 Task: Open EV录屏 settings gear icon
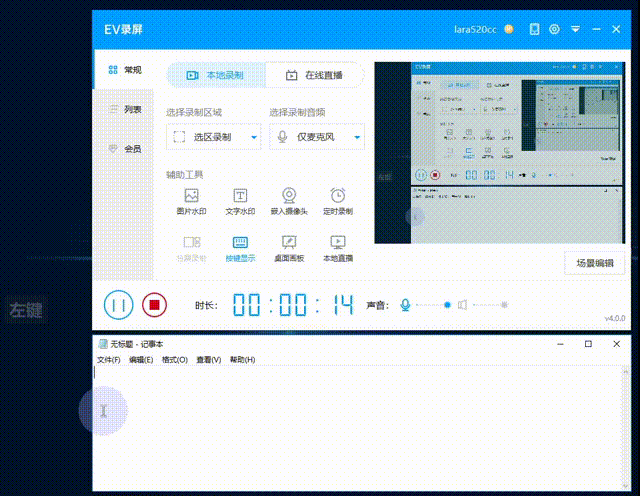point(554,29)
